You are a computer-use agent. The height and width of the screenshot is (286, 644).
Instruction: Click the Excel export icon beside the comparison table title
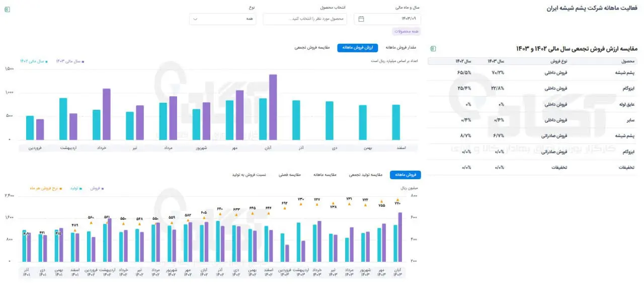433,48
